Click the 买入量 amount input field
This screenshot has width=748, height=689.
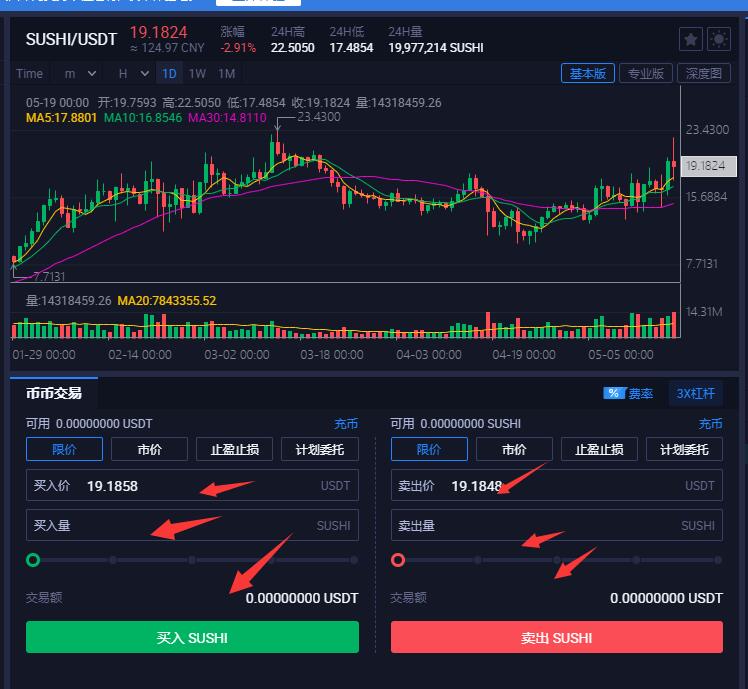(x=192, y=525)
